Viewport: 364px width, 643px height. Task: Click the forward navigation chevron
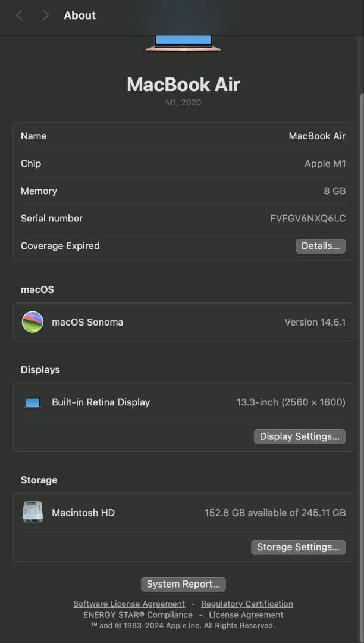[x=45, y=15]
